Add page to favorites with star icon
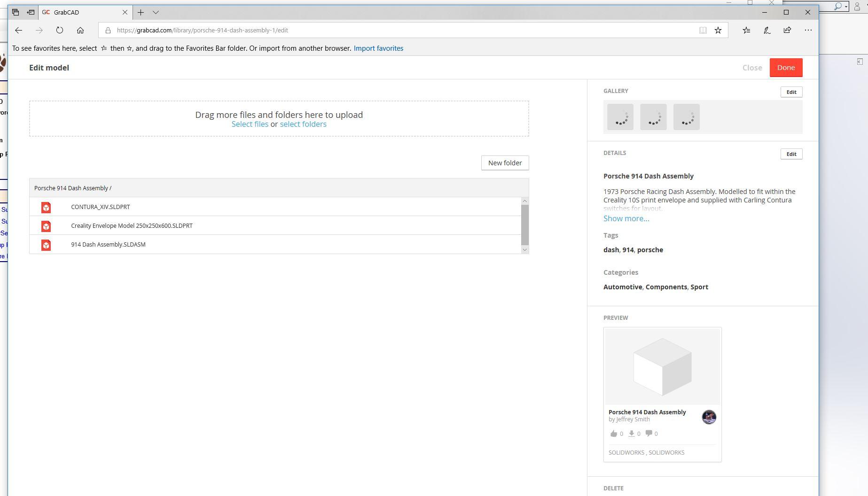868x496 pixels. (718, 30)
